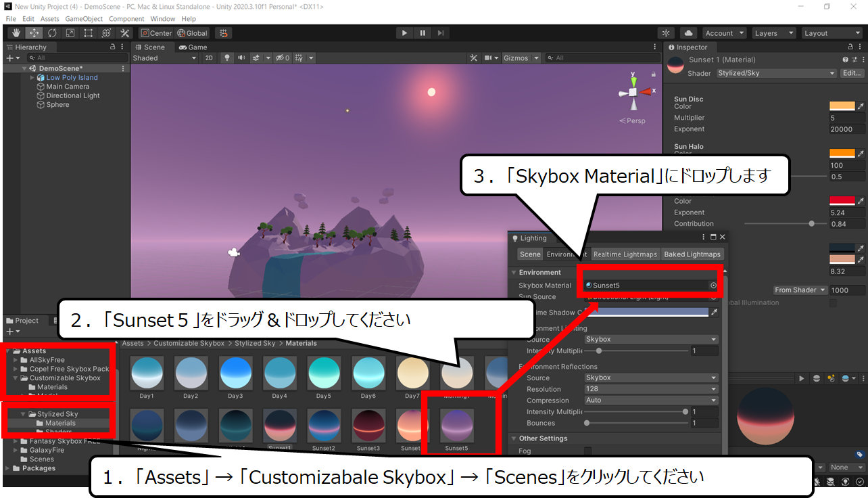Toggle 2D view mode
868x498 pixels.
coord(209,58)
